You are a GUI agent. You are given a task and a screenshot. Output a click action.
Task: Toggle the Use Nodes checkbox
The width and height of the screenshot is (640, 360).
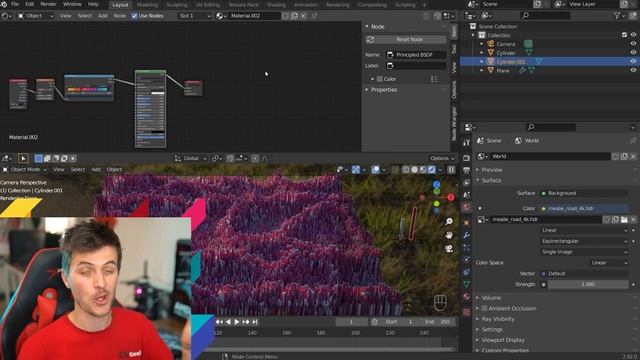134,16
